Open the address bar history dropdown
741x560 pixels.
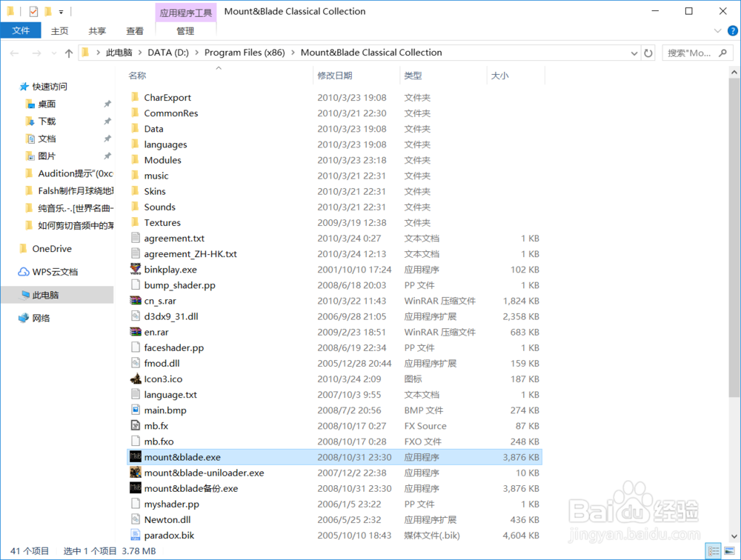click(634, 53)
